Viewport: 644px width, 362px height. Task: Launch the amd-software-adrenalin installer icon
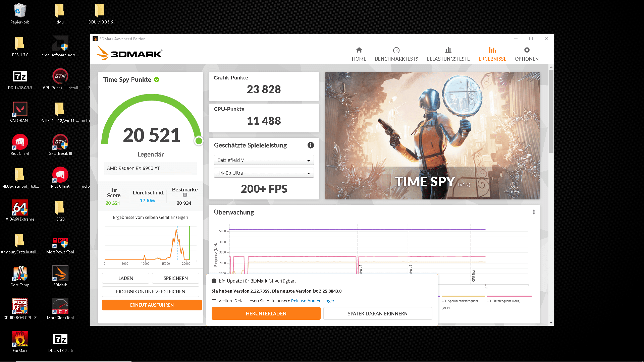(60, 46)
